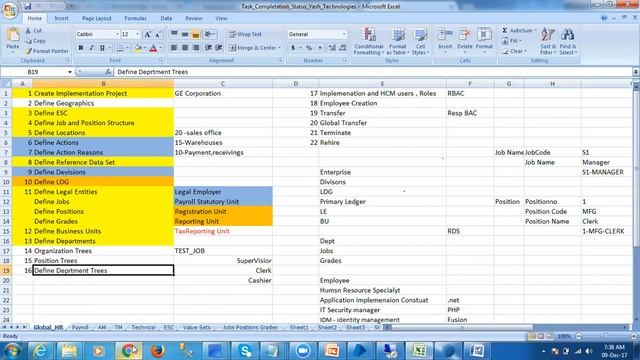Open Cell Styles gallery
640x360 pixels.
coord(420,41)
